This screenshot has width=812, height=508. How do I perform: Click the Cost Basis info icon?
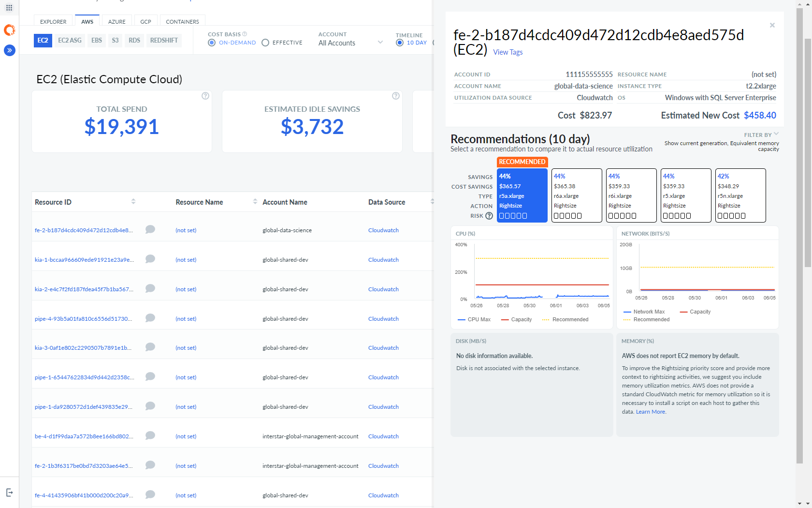pos(245,34)
